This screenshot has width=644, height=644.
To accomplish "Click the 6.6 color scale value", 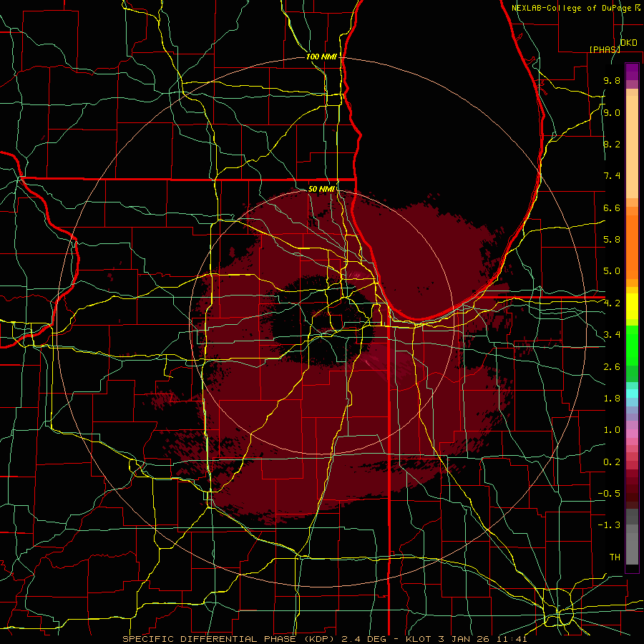I will pyautogui.click(x=612, y=208).
